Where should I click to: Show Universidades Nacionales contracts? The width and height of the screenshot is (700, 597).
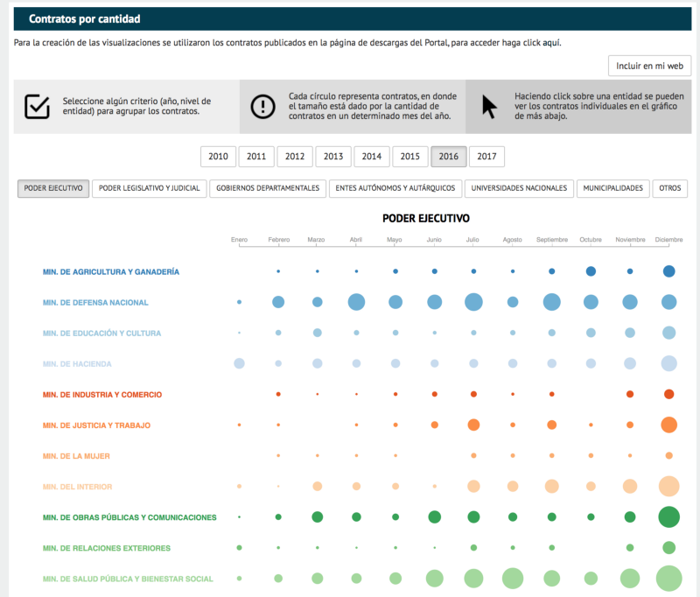[521, 188]
